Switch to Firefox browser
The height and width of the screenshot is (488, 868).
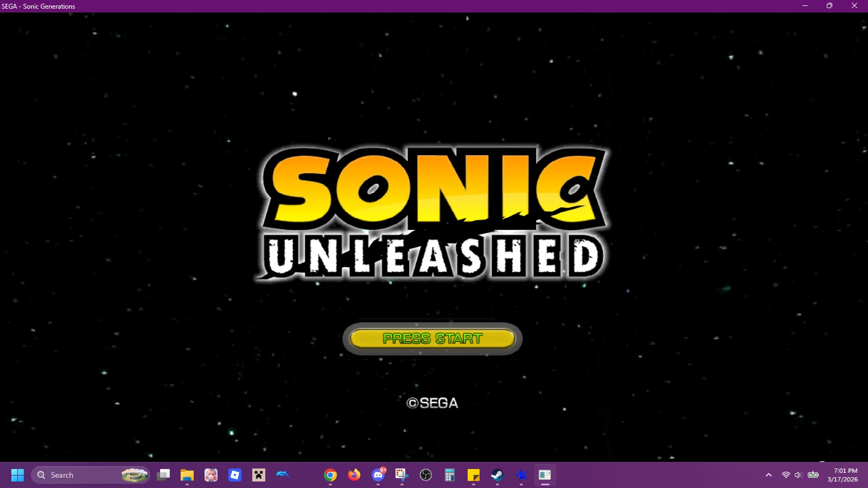354,475
